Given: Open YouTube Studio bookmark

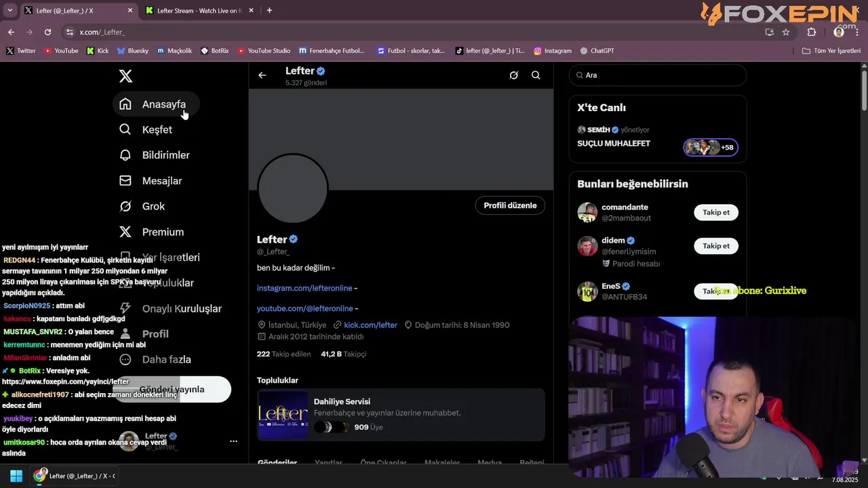Looking at the screenshot, I should click(x=264, y=51).
